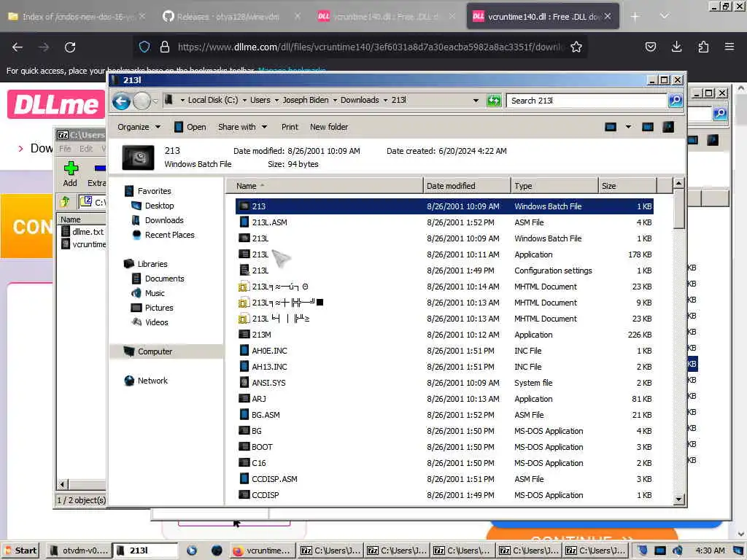The image size is (747, 560).
Task: Switch to active vcruntime140.dll Firefox tab
Action: [x=543, y=17]
